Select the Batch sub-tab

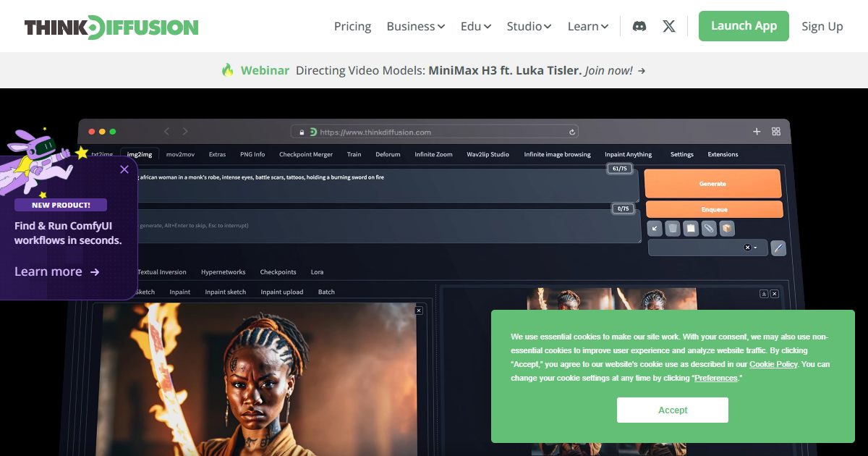point(326,292)
